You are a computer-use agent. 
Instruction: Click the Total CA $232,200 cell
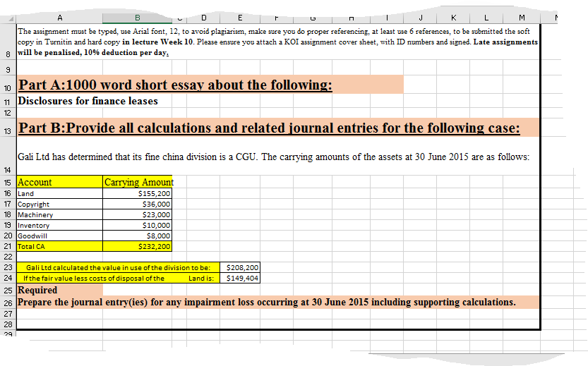coord(137,246)
